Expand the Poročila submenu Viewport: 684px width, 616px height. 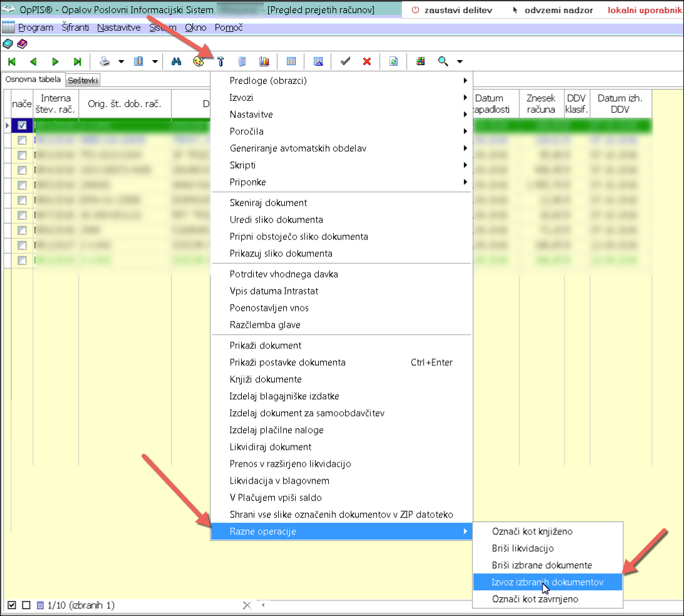pos(341,132)
